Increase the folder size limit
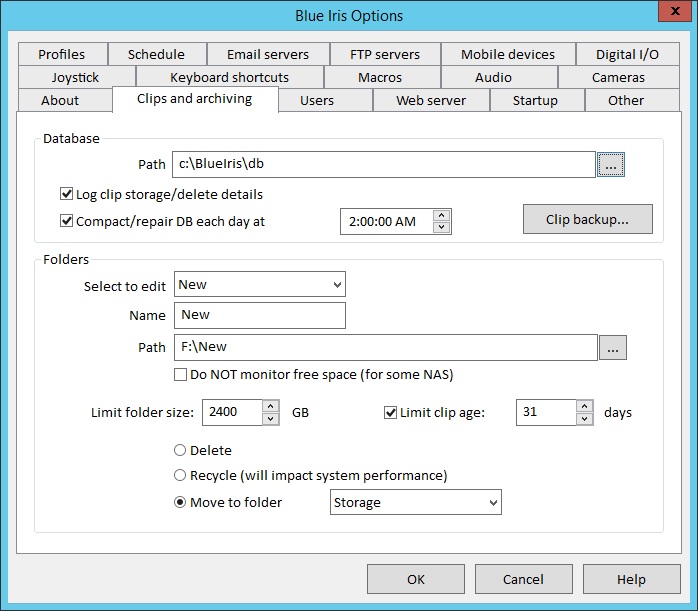This screenshot has height=611, width=698. coord(271,406)
